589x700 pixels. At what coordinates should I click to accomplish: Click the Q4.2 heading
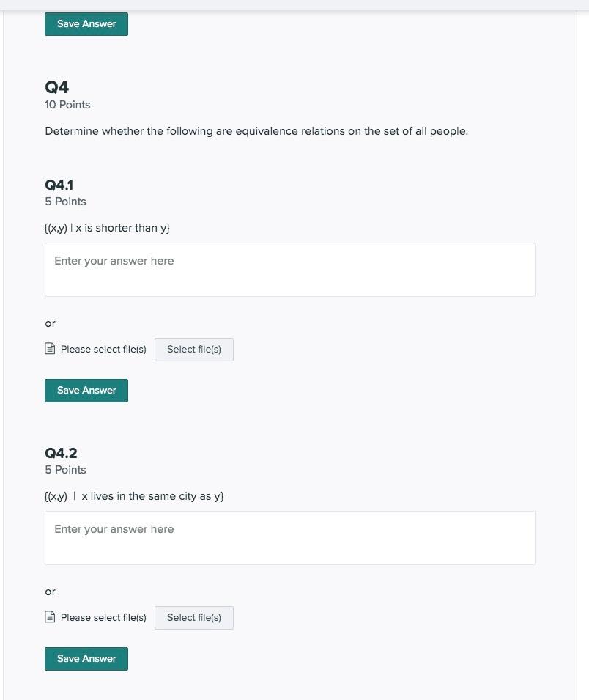point(61,453)
